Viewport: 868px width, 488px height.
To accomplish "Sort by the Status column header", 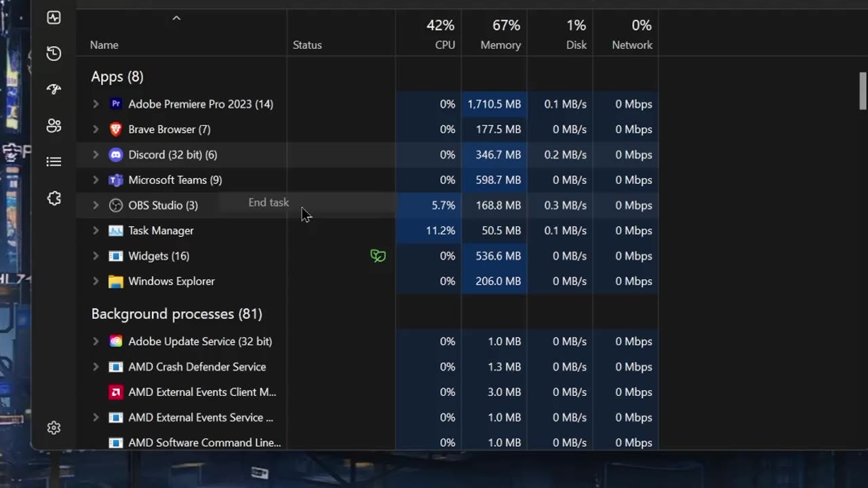I will 307,45.
